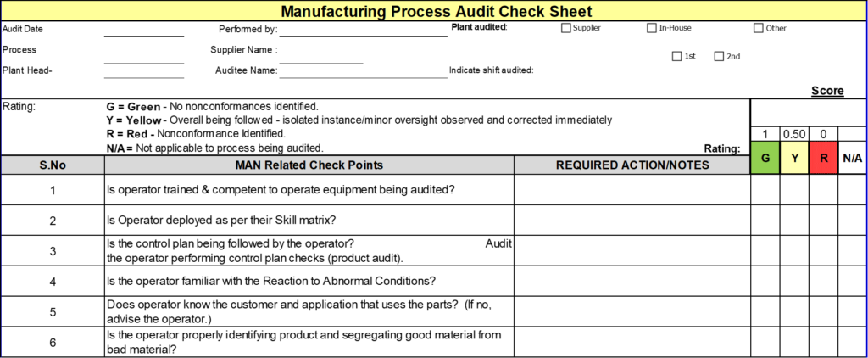868x358 pixels.
Task: Click serial number 3 cell
Action: pos(53,251)
